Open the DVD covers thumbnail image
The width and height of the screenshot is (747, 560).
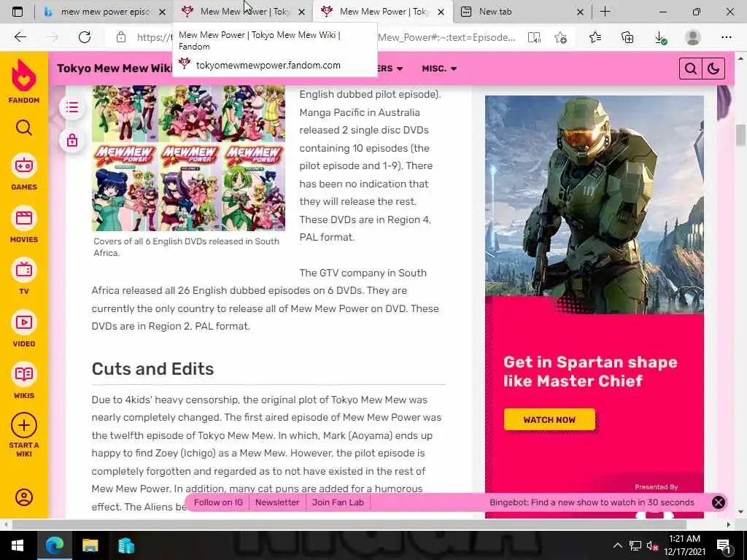pyautogui.click(x=188, y=158)
